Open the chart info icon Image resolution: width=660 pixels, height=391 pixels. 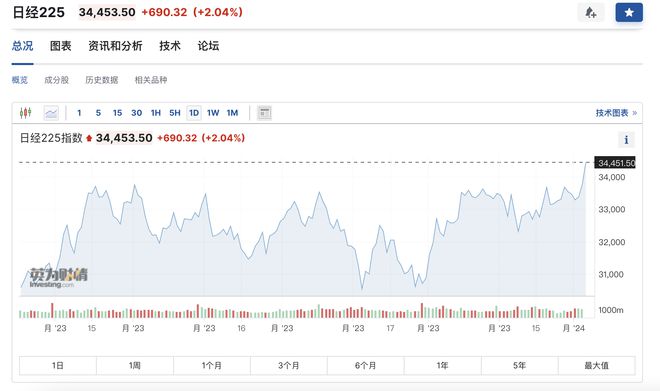pyautogui.click(x=626, y=140)
